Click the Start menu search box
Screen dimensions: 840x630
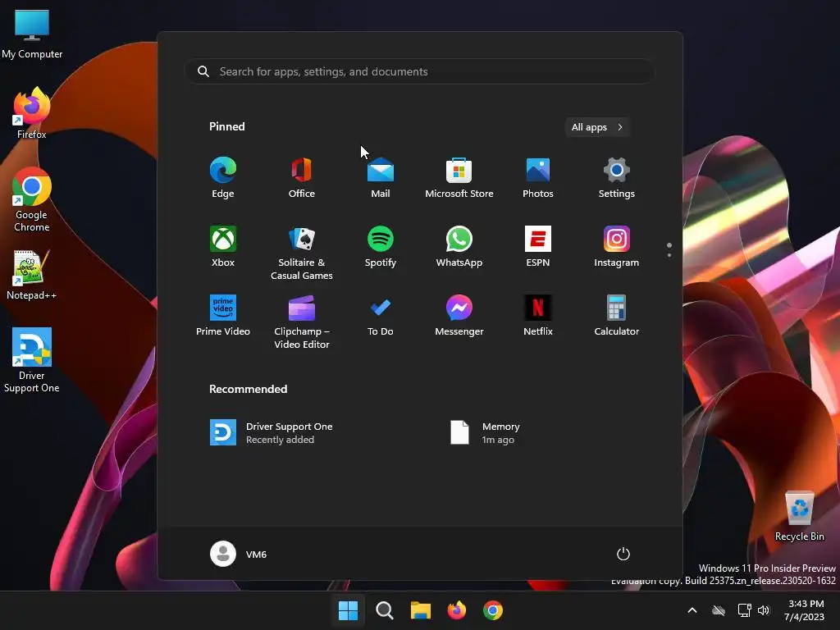point(420,71)
